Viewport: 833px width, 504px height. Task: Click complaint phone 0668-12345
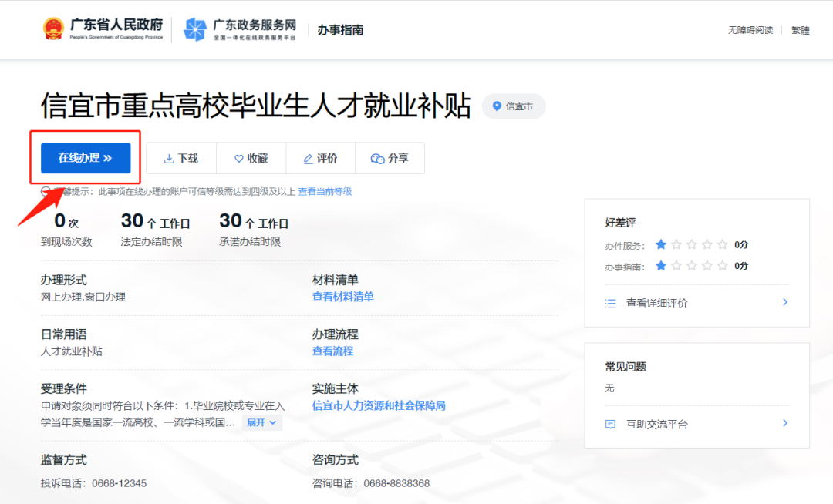pos(119,483)
